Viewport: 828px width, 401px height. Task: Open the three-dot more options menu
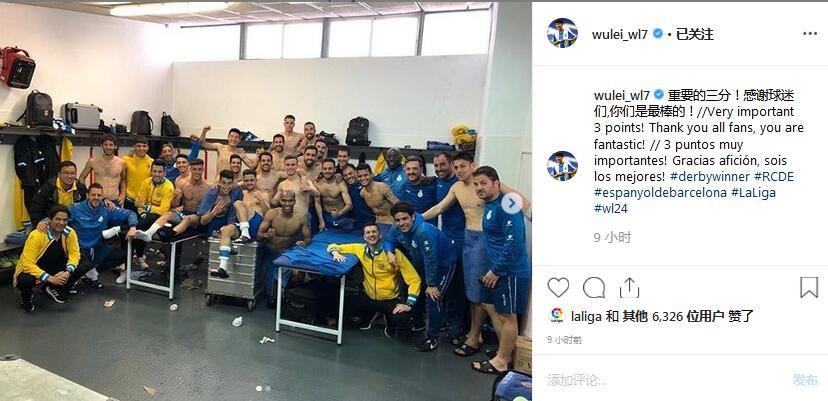pyautogui.click(x=810, y=34)
